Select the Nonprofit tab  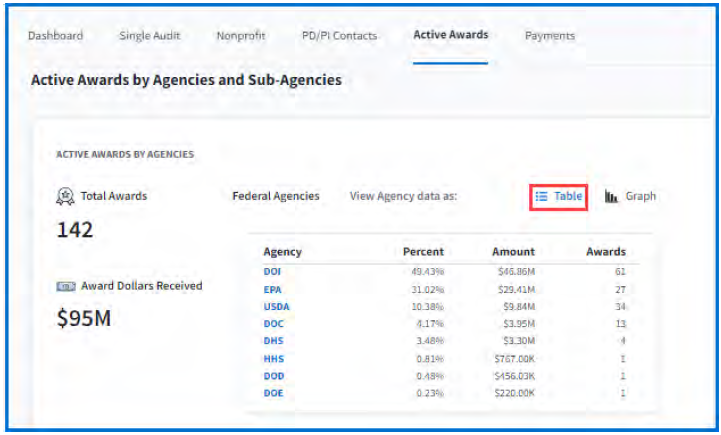click(x=241, y=36)
